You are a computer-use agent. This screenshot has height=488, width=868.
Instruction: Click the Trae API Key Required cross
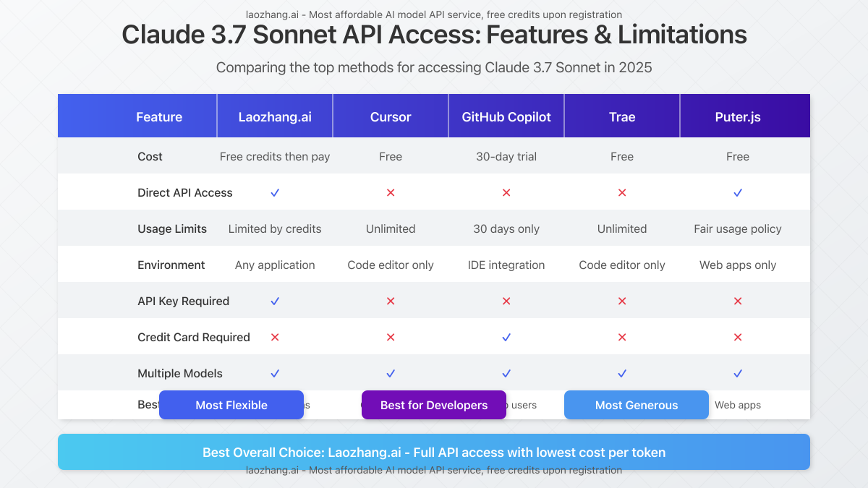click(622, 301)
